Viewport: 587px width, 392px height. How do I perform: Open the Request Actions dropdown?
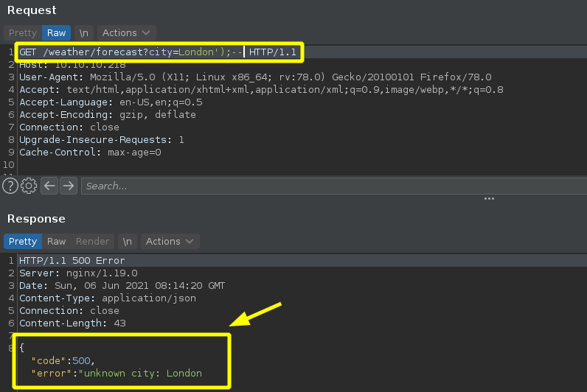[127, 33]
